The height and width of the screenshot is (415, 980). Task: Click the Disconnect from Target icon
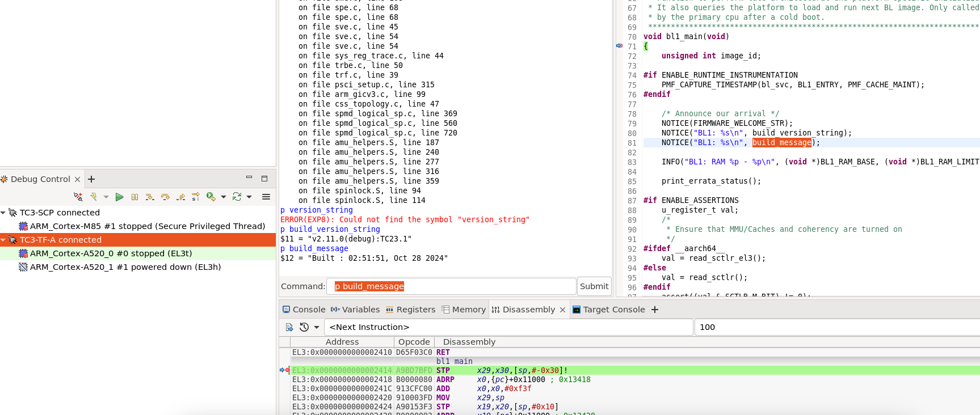[78, 197]
